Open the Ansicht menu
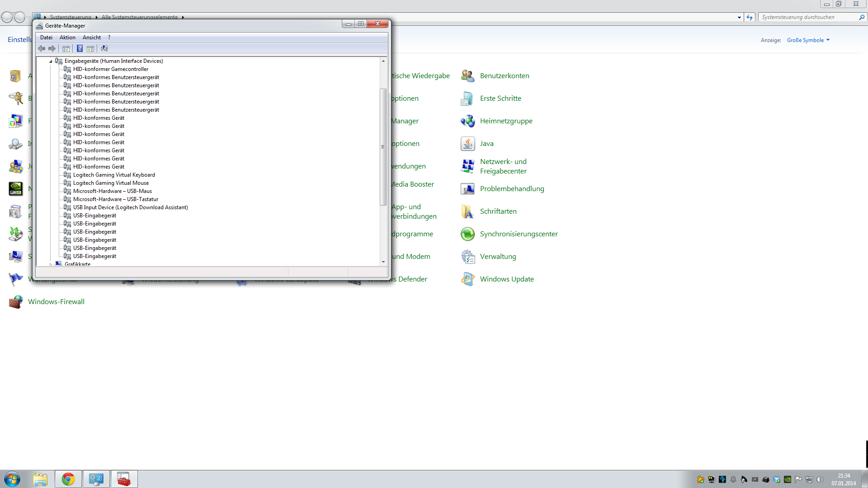This screenshot has width=868, height=488. (x=91, y=38)
